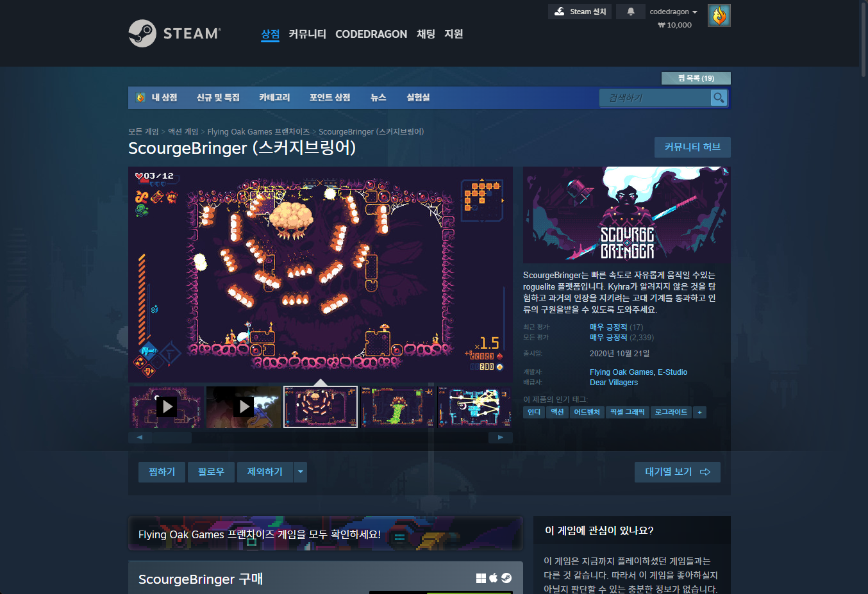Open the 커뮤니티 main menu
The image size is (868, 594).
(307, 34)
